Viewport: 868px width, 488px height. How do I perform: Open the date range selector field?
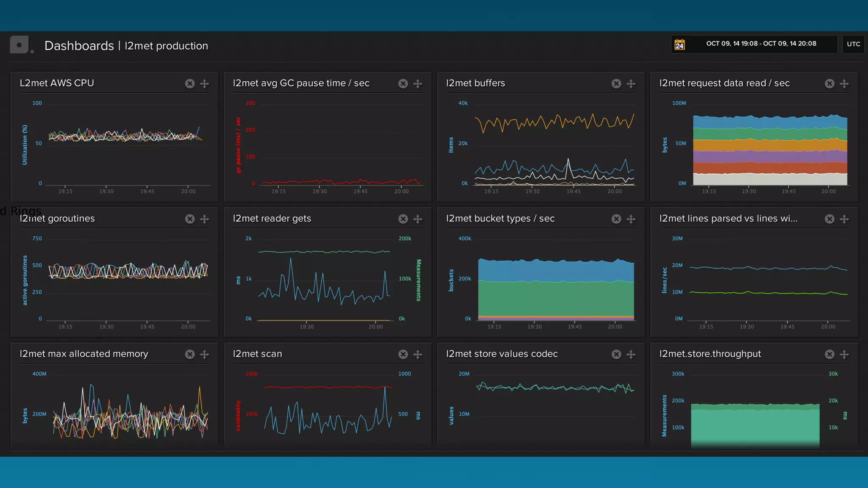tap(761, 44)
